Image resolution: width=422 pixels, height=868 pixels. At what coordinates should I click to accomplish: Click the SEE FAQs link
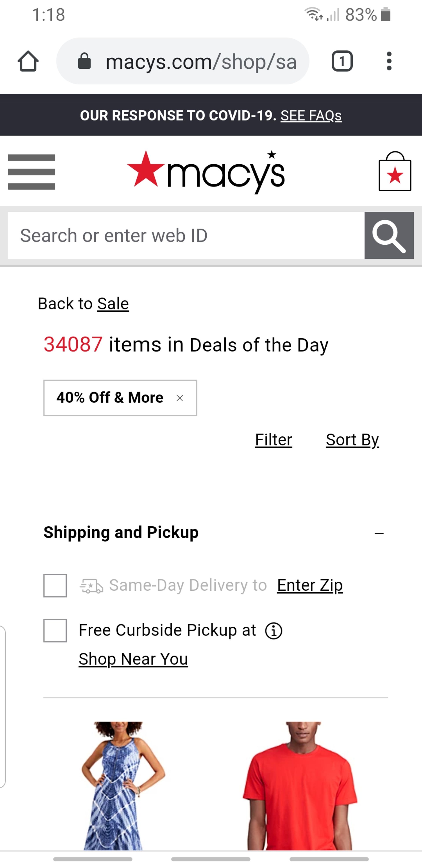311,115
